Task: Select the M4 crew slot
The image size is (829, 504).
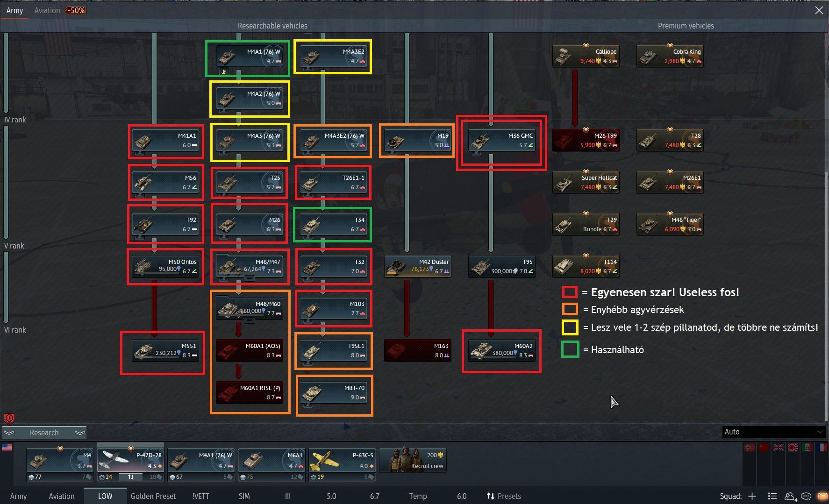Action: click(60, 464)
